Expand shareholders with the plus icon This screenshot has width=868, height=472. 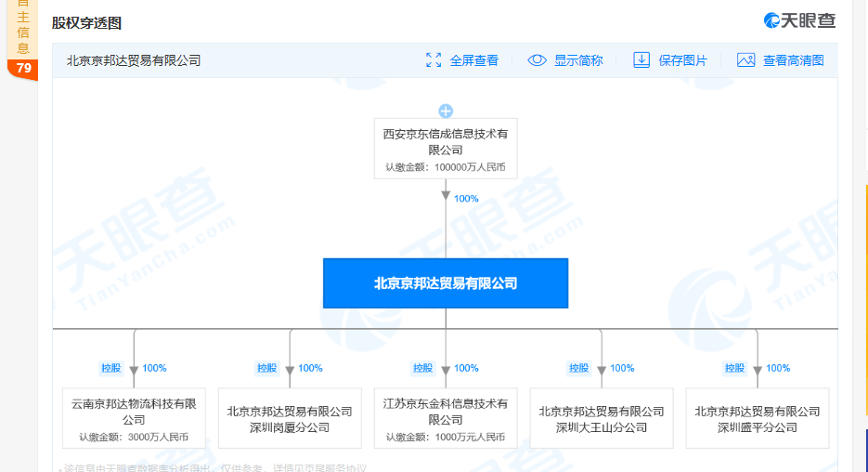446,111
